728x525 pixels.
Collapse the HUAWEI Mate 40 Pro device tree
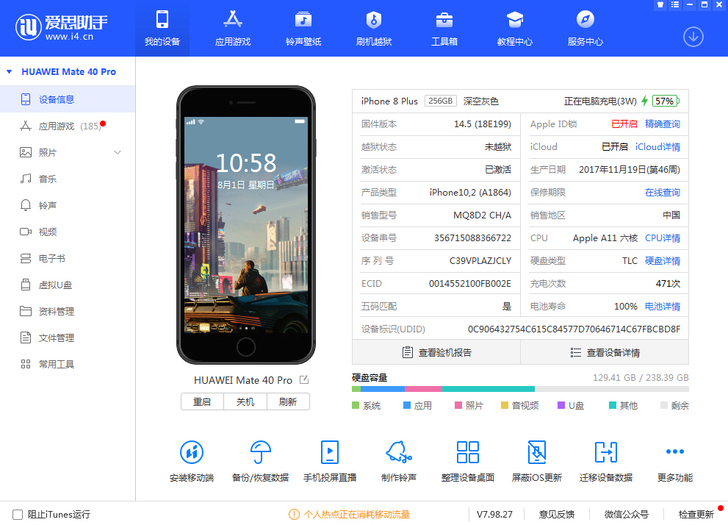(9, 71)
